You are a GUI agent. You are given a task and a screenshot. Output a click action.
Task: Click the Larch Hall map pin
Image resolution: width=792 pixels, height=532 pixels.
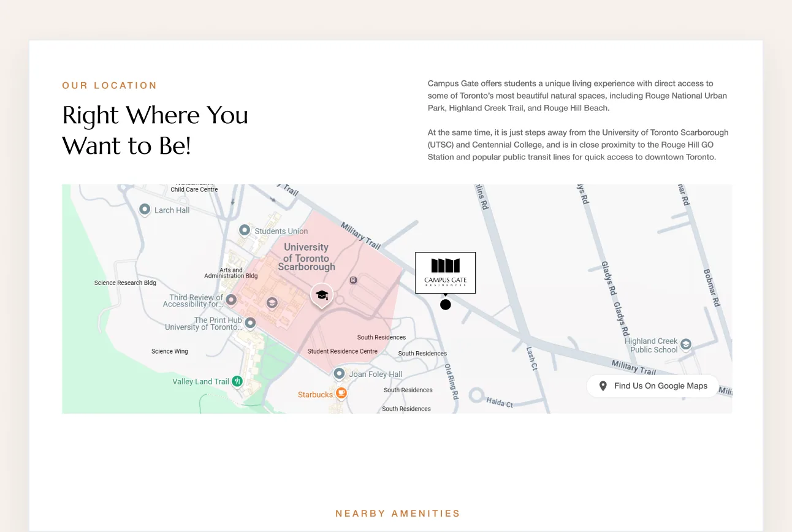pos(145,210)
